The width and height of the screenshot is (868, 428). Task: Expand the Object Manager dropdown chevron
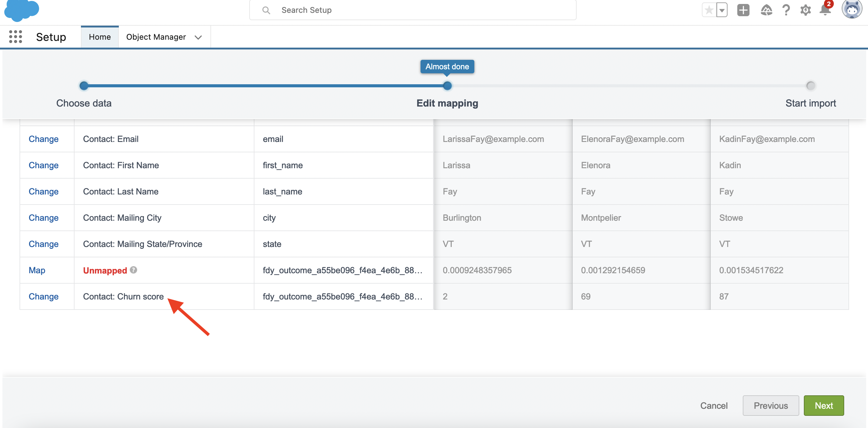(x=199, y=37)
